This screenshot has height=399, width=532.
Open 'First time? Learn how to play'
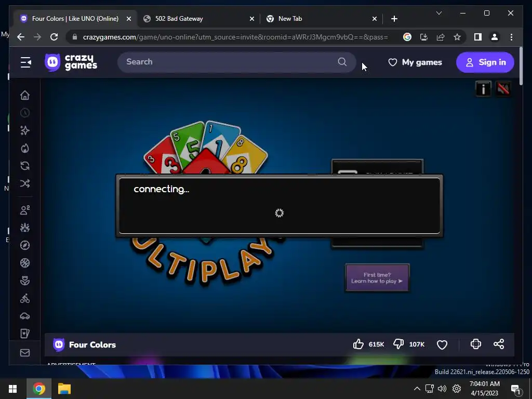377,278
